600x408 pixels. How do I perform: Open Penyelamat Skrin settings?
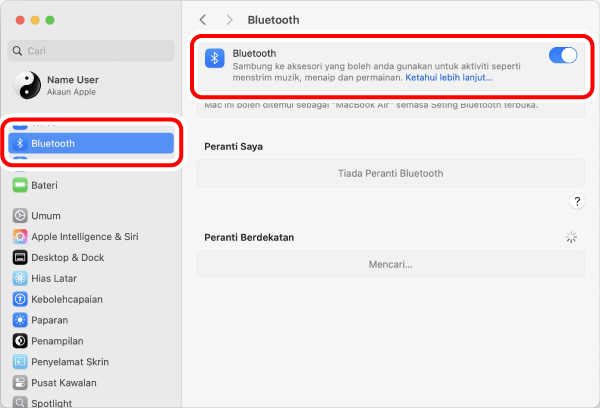(69, 362)
